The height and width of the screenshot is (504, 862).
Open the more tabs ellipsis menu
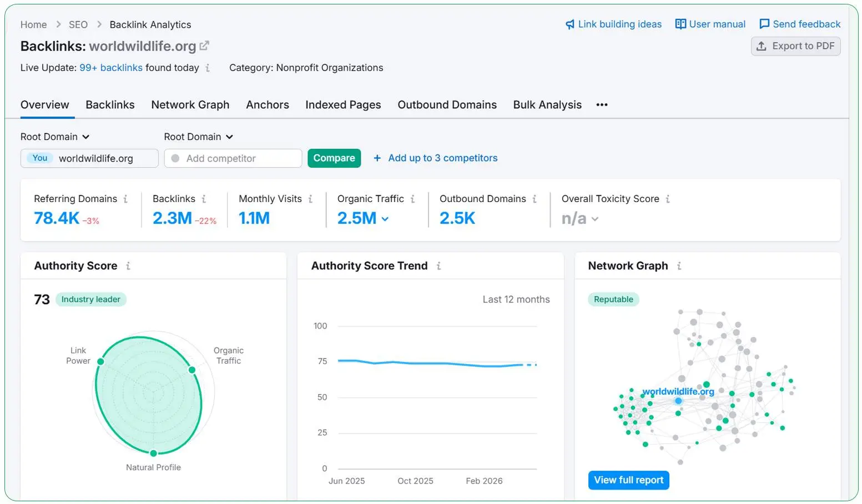(602, 105)
